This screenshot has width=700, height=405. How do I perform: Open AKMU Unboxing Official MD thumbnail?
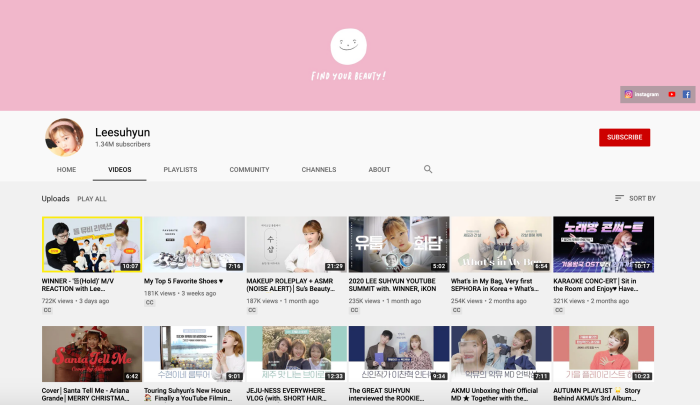point(501,354)
